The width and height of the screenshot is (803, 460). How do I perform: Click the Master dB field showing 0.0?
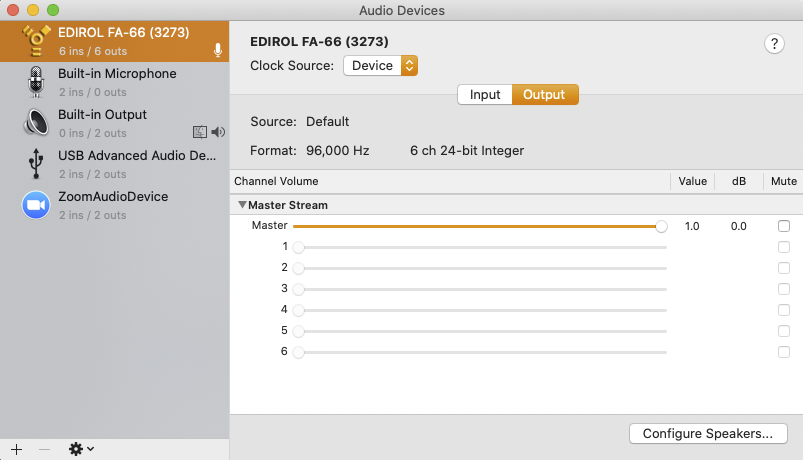pyautogui.click(x=738, y=226)
